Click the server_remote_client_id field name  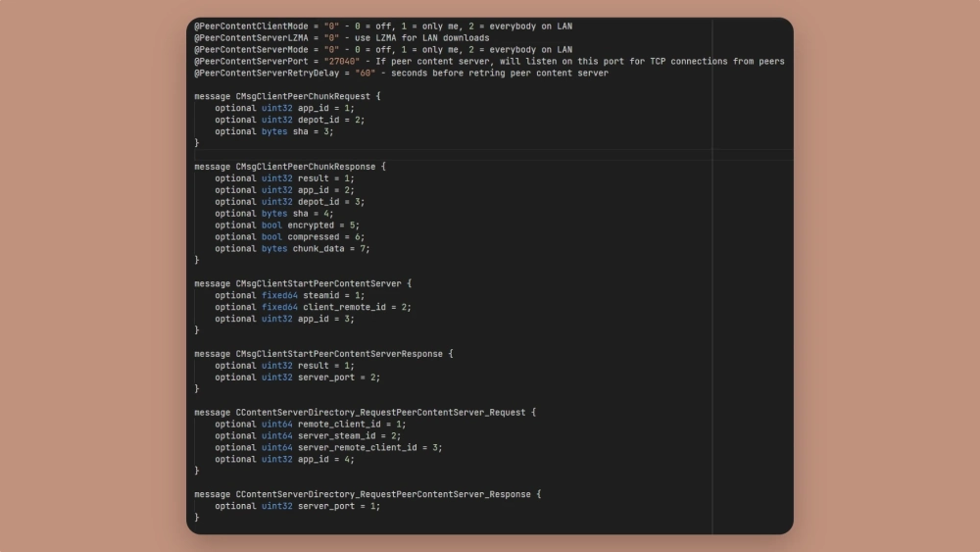coord(357,448)
